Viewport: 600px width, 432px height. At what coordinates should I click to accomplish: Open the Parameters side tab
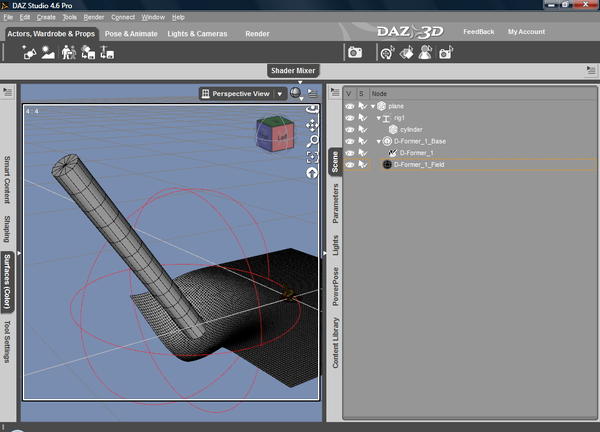point(335,204)
